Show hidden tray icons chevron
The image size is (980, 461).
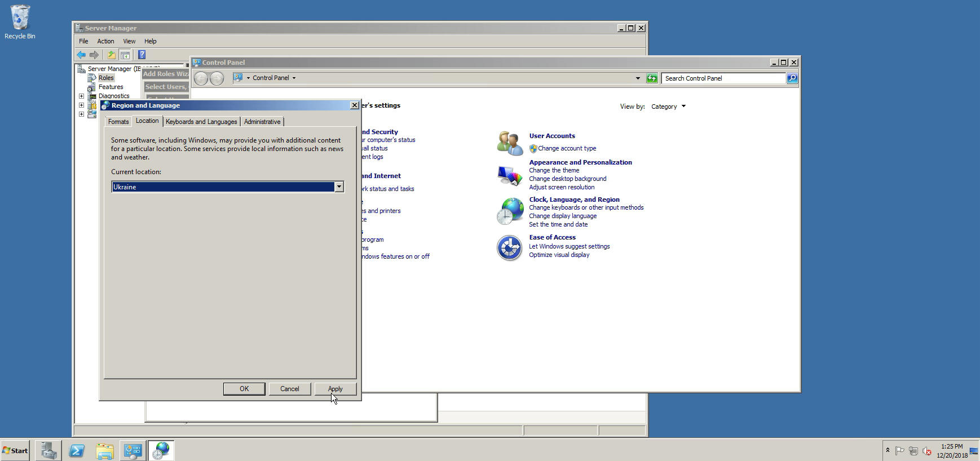coord(888,450)
